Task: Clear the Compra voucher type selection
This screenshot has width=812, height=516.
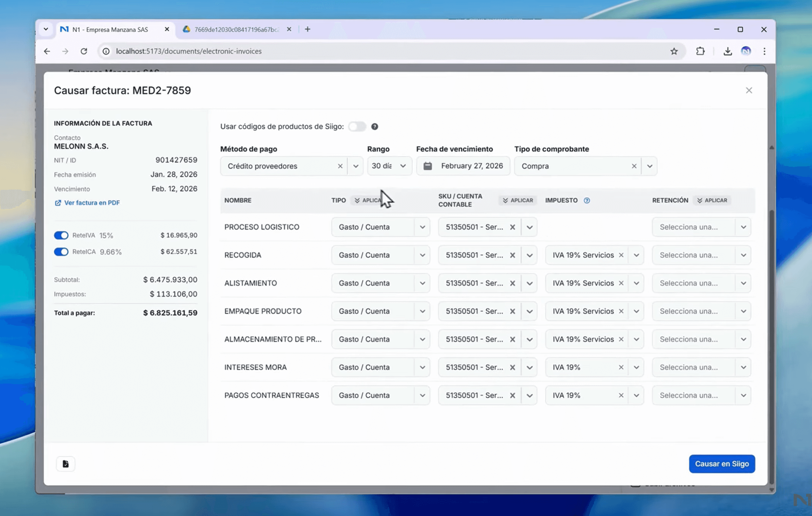Action: (x=634, y=166)
